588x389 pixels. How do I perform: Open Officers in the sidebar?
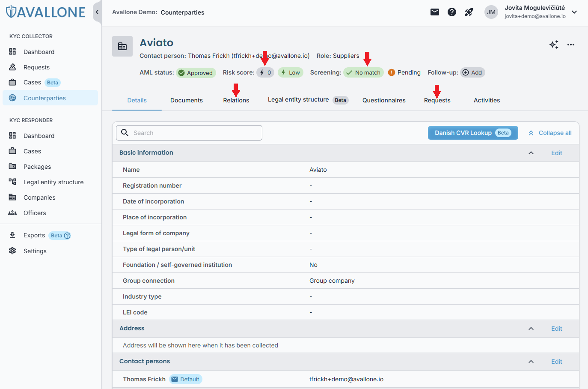pyautogui.click(x=50, y=213)
